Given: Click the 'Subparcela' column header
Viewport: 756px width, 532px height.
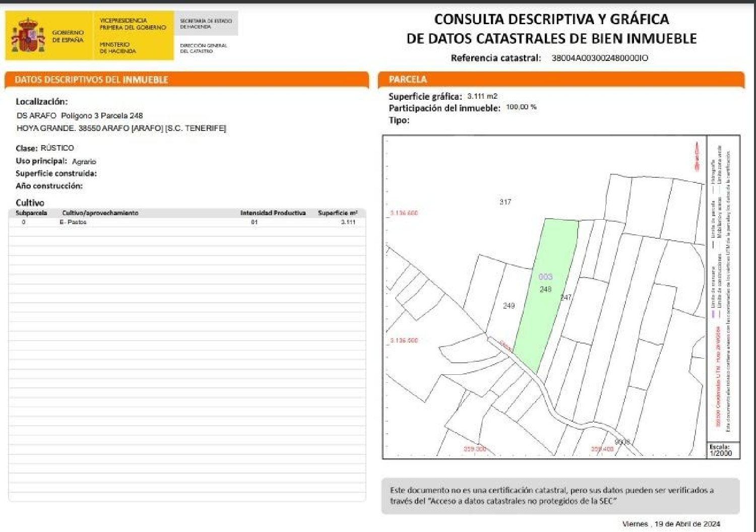Looking at the screenshot, I should [31, 213].
